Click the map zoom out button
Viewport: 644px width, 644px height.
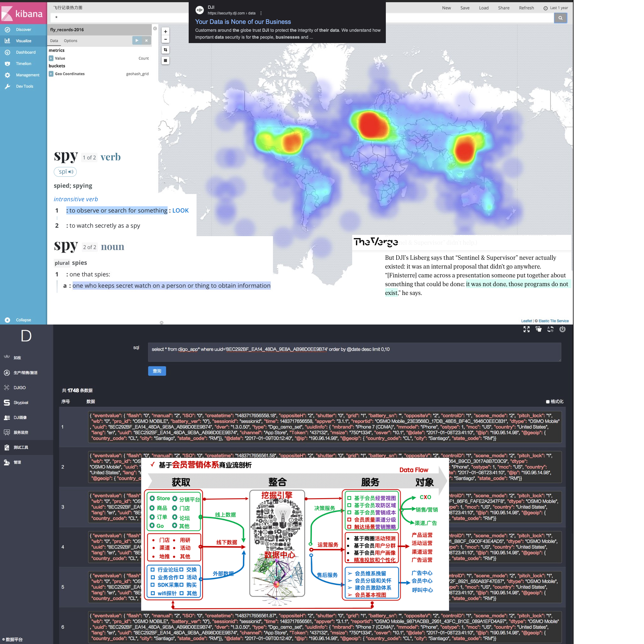165,39
